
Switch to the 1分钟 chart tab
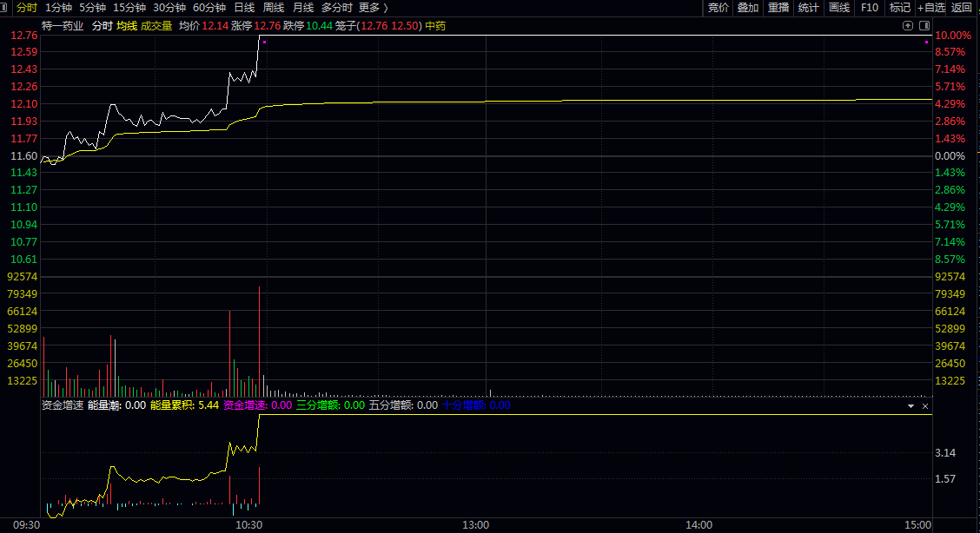click(59, 8)
